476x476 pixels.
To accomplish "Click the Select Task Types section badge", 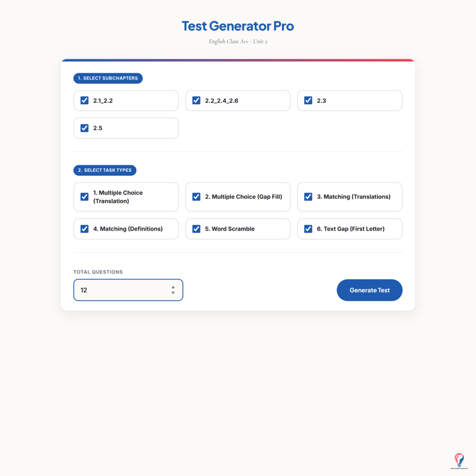I will pos(105,170).
